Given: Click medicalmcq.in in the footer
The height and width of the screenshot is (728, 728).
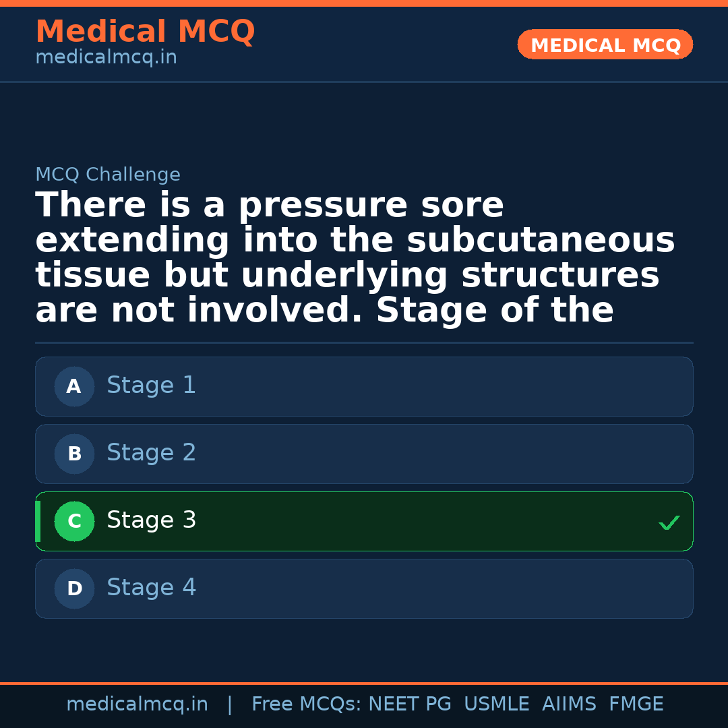Looking at the screenshot, I should 137,703.
